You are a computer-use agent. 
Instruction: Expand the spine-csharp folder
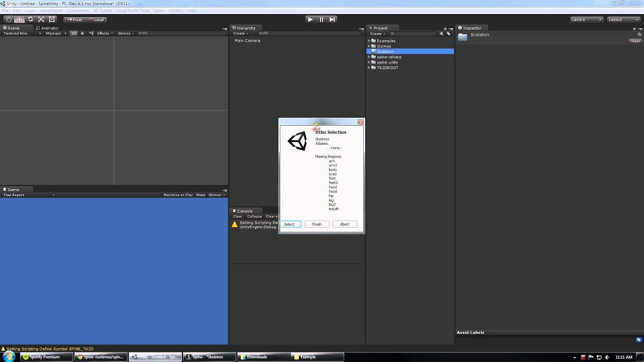point(369,57)
